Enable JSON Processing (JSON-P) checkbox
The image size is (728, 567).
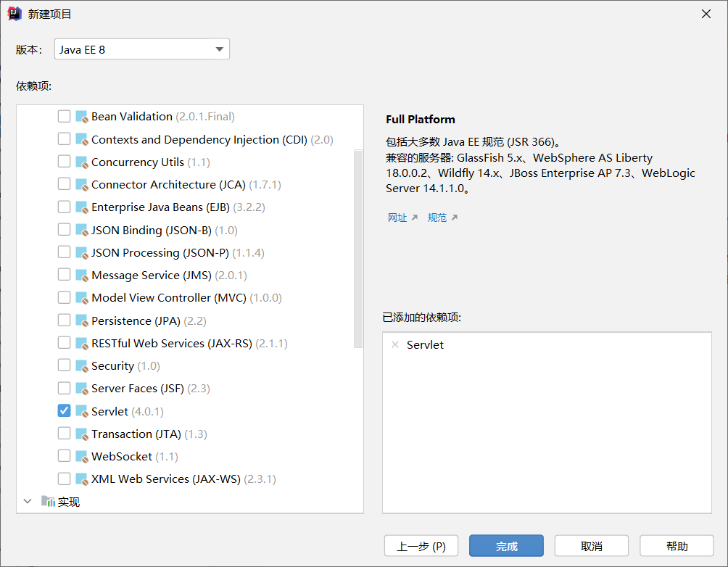[x=64, y=252]
